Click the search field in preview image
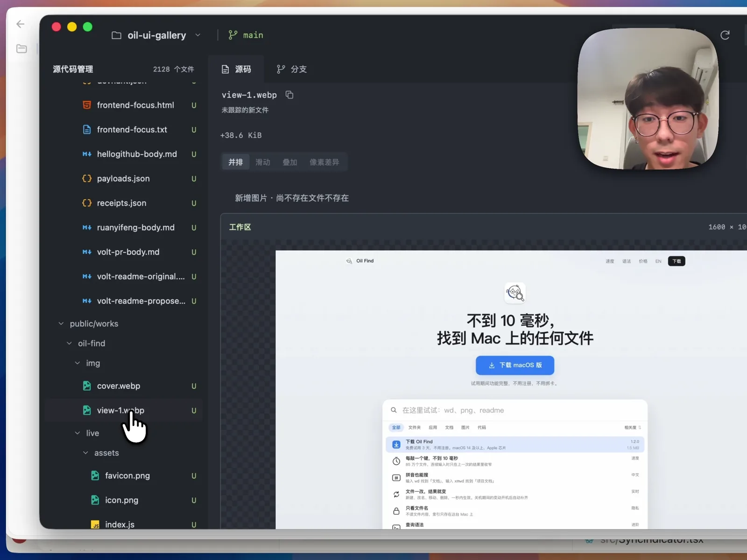The height and width of the screenshot is (560, 747). click(515, 410)
